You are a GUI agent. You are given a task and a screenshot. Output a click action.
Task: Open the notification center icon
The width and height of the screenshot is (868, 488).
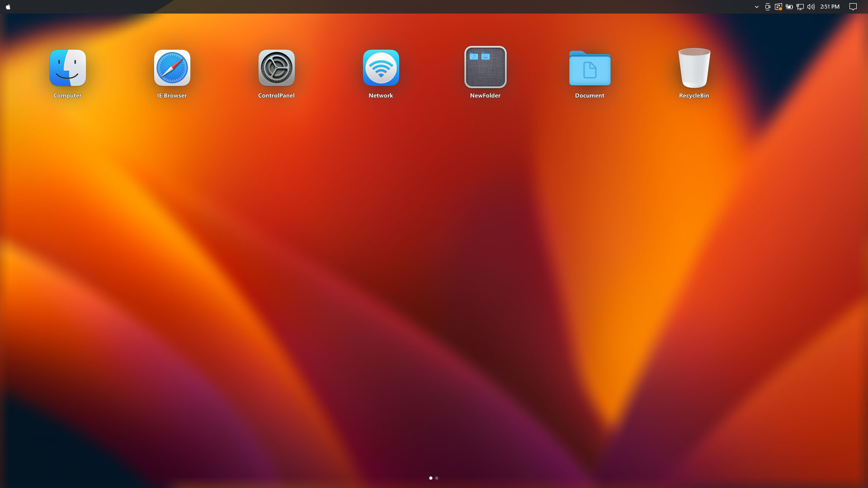point(853,7)
